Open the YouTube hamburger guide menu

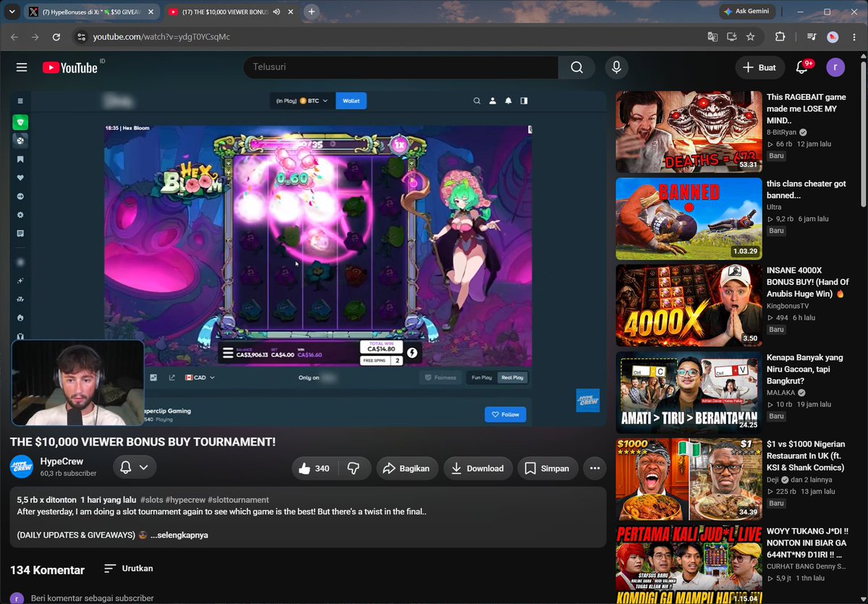click(x=22, y=67)
